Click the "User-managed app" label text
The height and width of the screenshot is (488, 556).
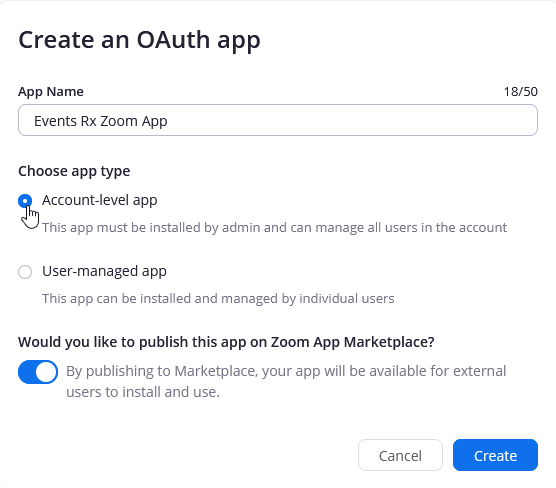pos(104,271)
